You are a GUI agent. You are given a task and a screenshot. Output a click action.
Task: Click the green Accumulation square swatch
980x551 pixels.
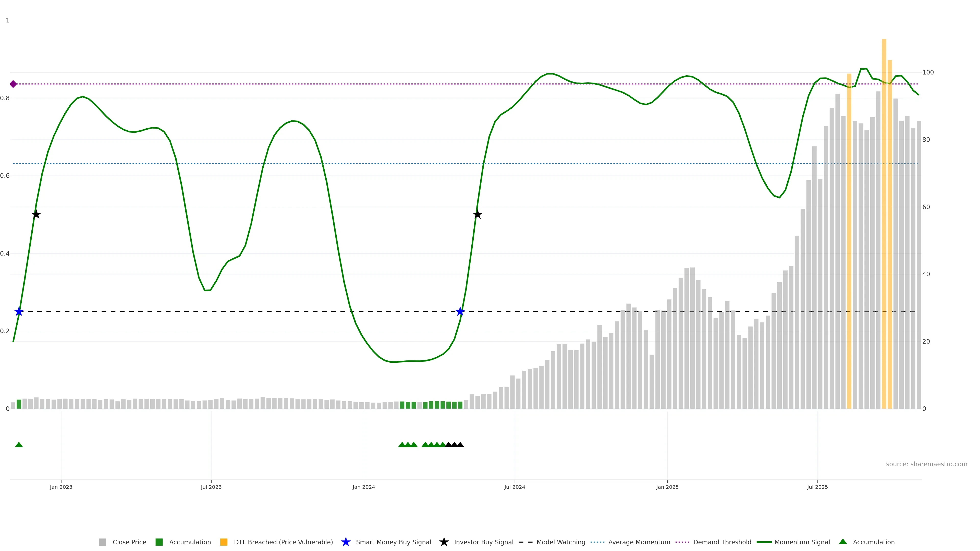point(159,542)
